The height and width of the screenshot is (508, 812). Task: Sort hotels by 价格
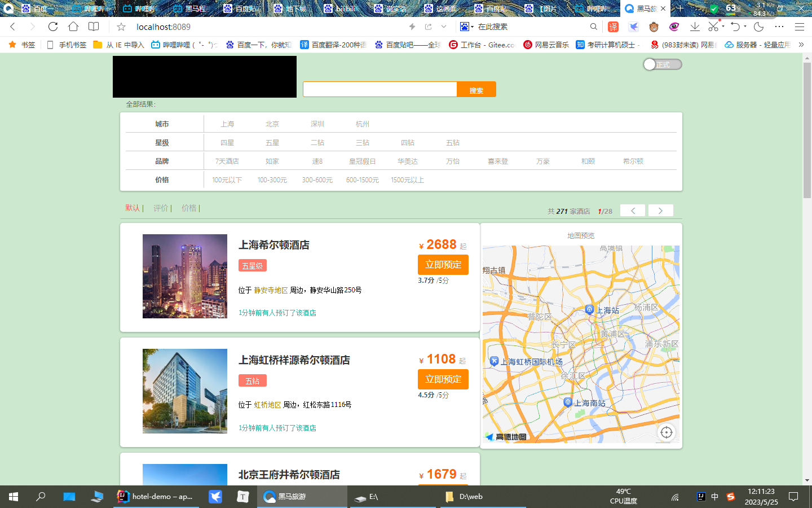pyautogui.click(x=189, y=208)
